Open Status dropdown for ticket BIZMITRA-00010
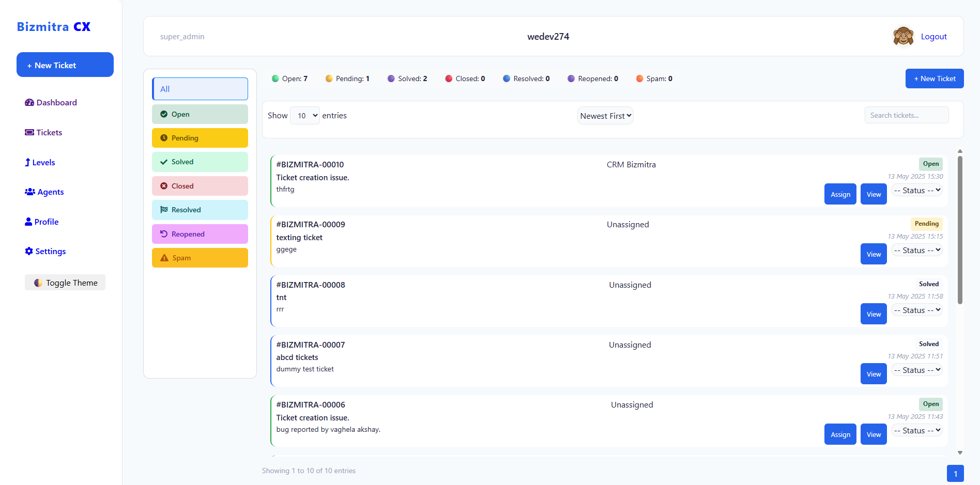This screenshot has height=485, width=980. pos(917,191)
